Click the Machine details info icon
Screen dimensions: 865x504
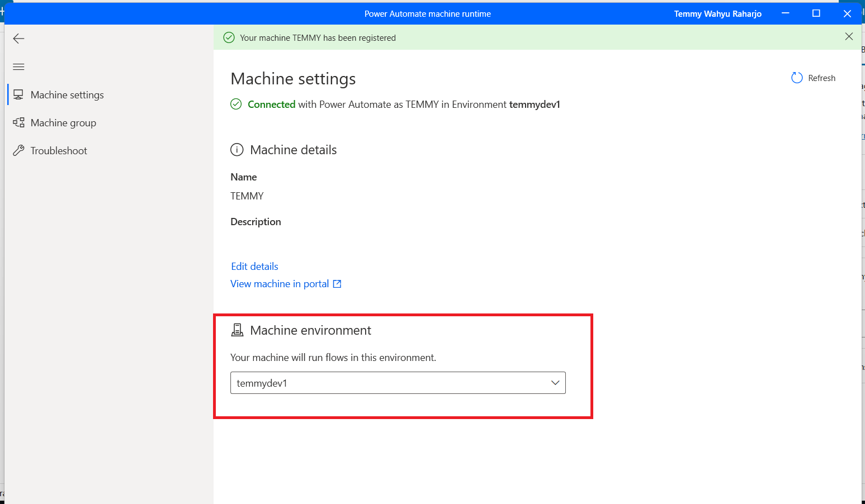(237, 150)
